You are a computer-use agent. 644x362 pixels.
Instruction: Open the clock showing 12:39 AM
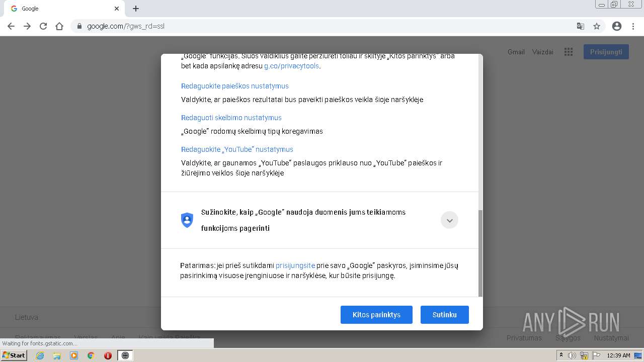click(x=618, y=355)
